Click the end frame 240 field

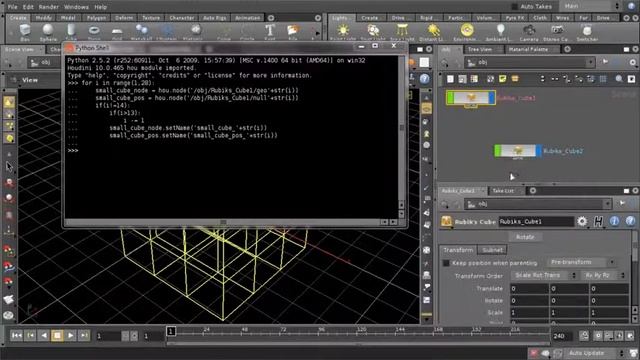coord(561,336)
